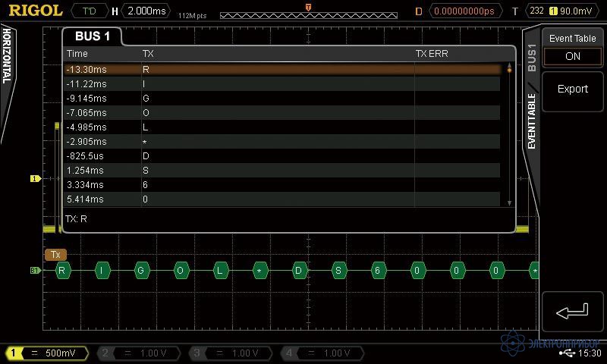This screenshot has width=607, height=364.
Task: Click the orange trigger position marker
Action: click(x=308, y=7)
